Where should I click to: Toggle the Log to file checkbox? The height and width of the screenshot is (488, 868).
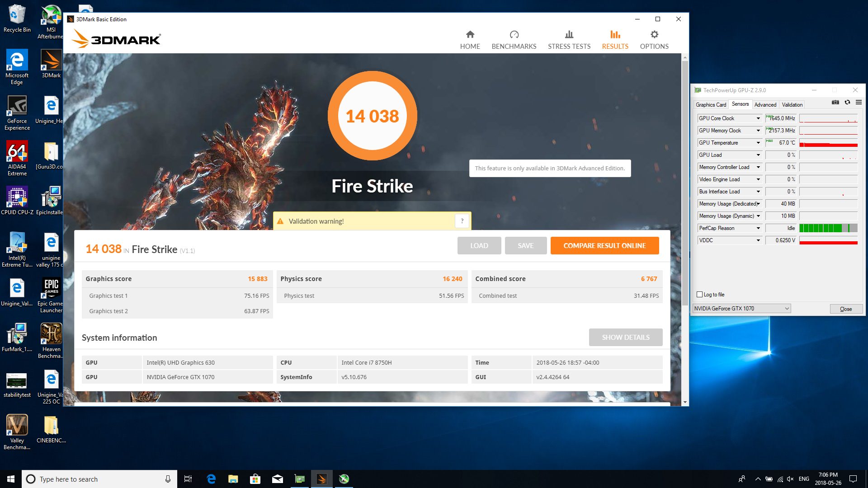700,295
